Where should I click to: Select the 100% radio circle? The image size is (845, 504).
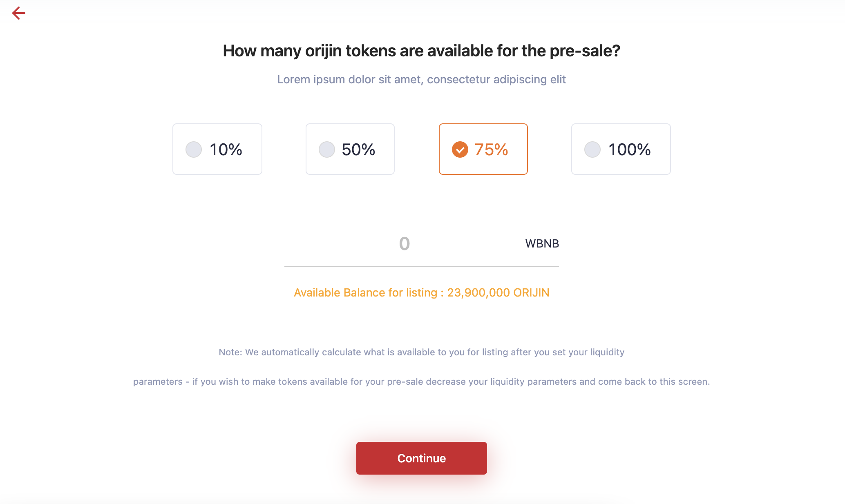click(592, 149)
